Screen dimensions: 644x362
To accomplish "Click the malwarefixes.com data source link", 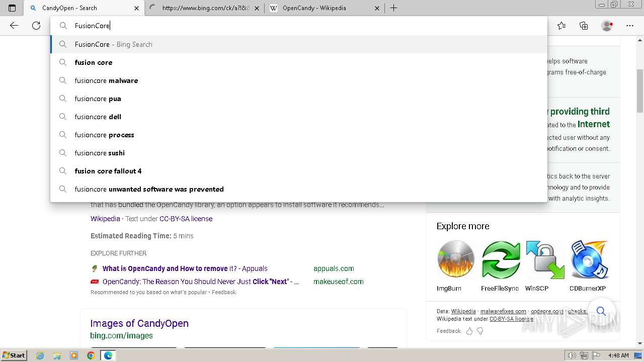I will point(503,311).
